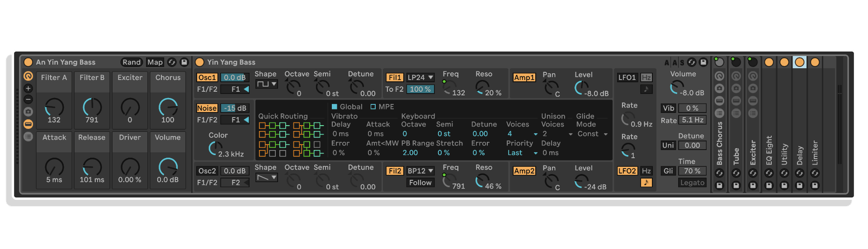Screen dimensions: 868x249
Task: Click the rack's Save Preset disk icon
Action: click(x=184, y=62)
